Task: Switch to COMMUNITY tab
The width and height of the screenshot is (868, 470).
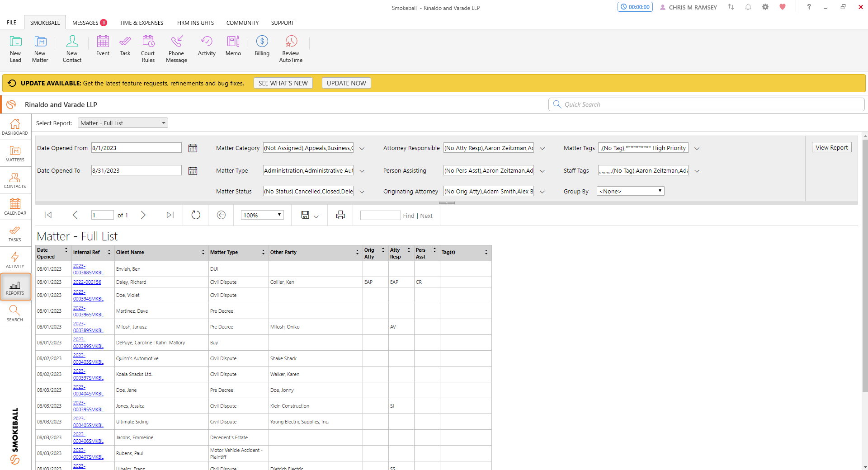Action: [242, 23]
